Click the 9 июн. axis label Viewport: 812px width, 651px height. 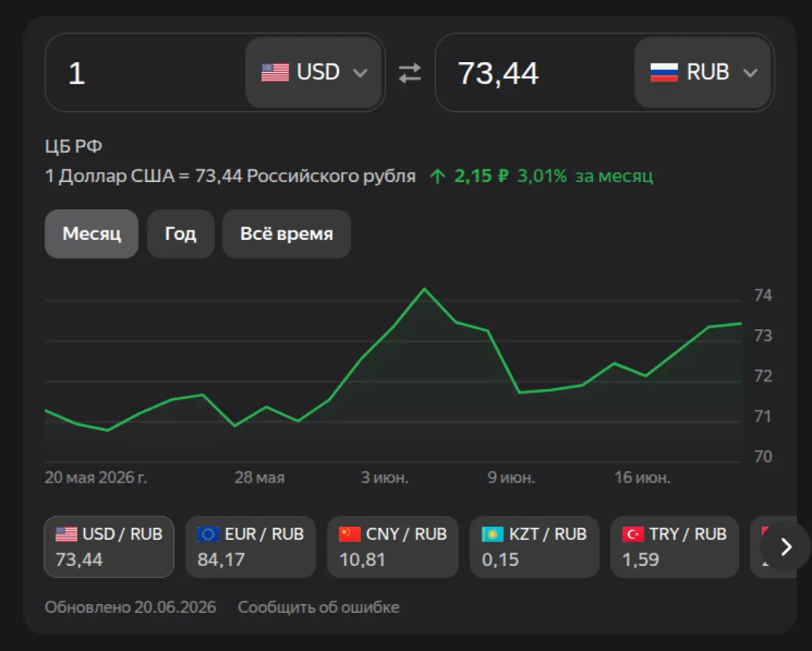pos(511,477)
